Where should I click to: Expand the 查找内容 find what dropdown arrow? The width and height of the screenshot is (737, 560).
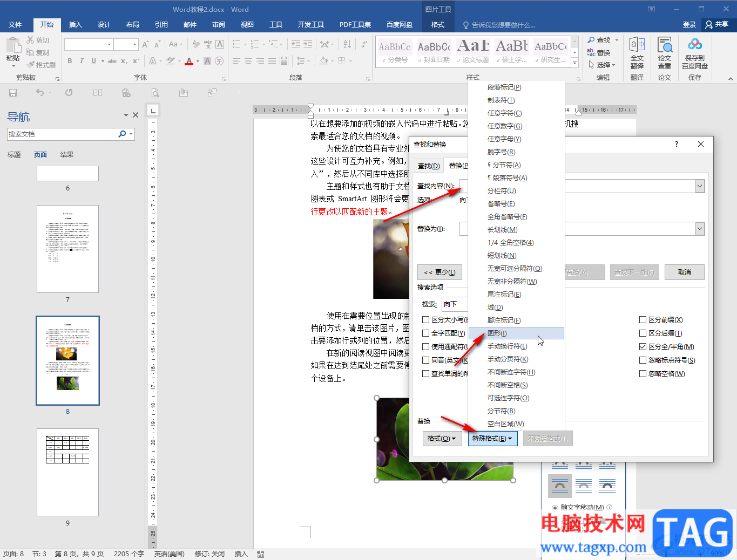click(700, 186)
